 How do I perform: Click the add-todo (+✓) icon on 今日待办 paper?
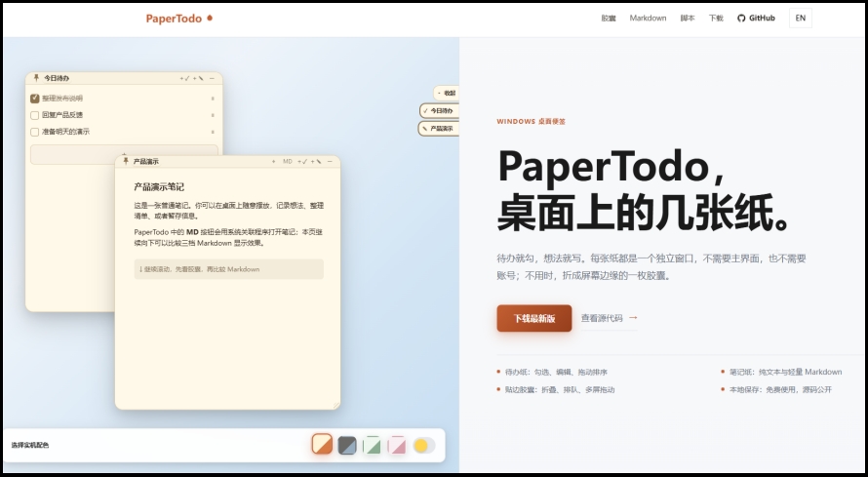[185, 79]
